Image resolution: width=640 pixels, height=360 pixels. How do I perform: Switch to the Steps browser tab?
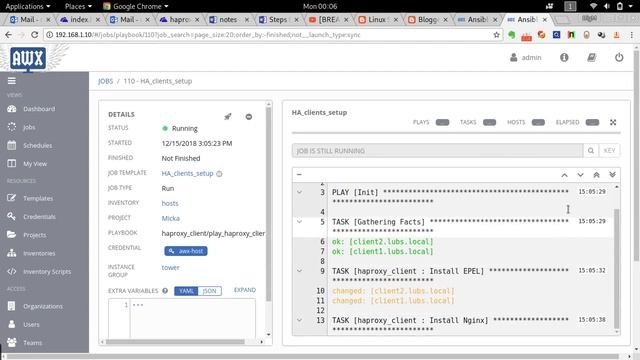(x=278, y=20)
